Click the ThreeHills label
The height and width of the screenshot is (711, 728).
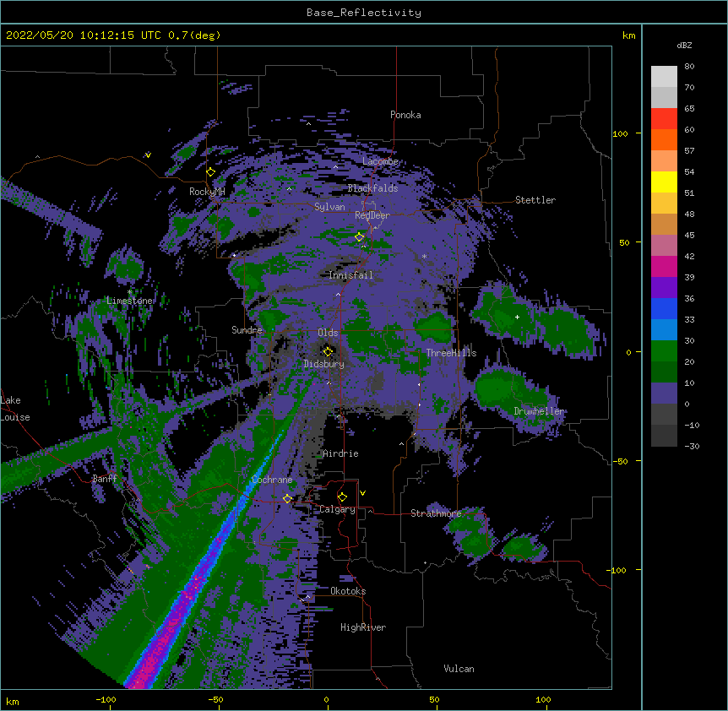click(451, 353)
